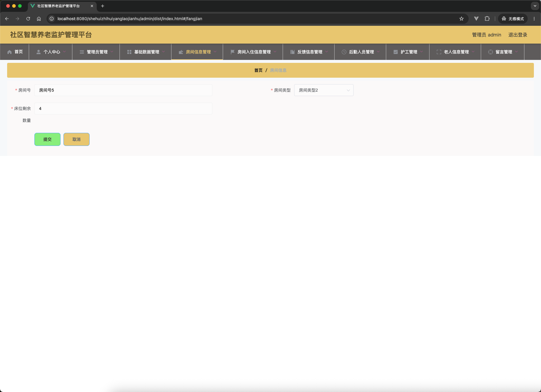The width and height of the screenshot is (541, 392).
Task: Expand the 留言管理 menu arrow
Action: click(x=516, y=52)
